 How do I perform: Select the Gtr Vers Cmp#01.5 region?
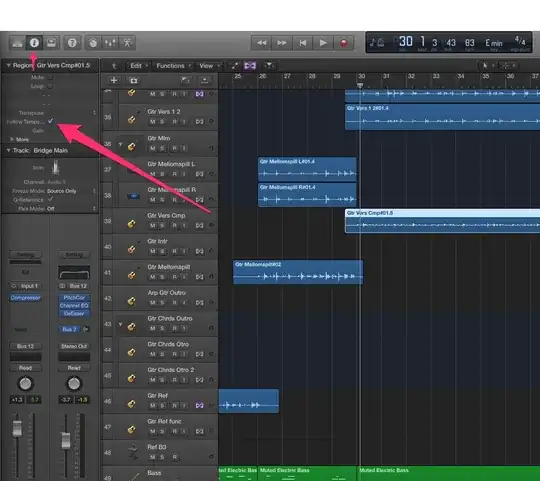443,221
